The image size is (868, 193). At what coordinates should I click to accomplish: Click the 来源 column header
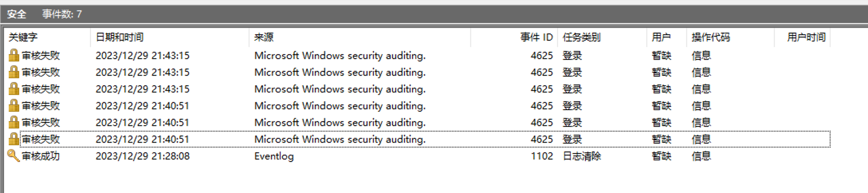(264, 37)
